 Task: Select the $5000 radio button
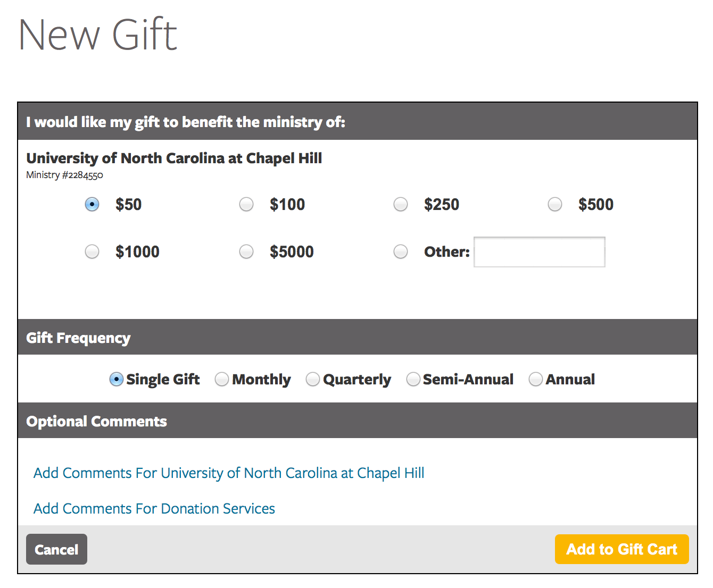246,251
